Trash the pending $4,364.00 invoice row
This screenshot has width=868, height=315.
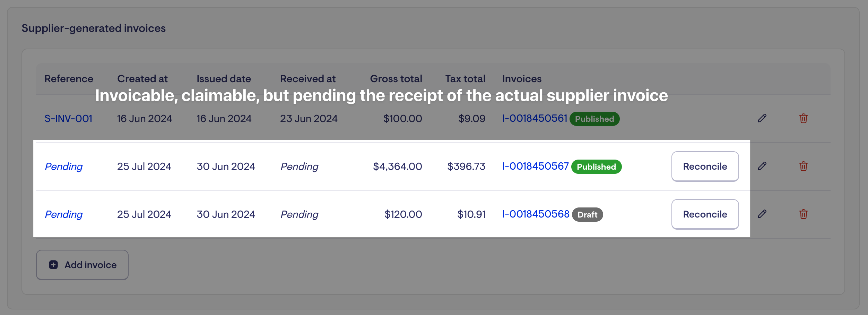804,166
